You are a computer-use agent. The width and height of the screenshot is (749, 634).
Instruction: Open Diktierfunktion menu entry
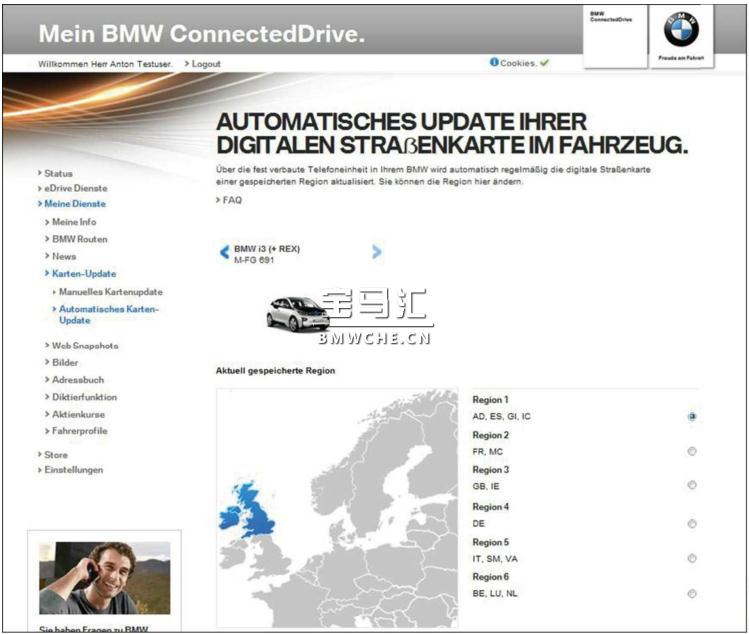84,397
